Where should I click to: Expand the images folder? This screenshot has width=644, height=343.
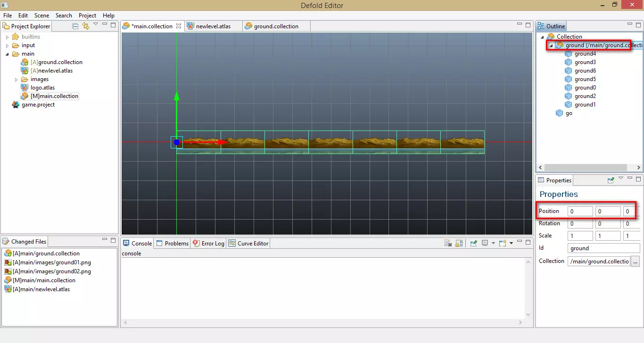point(16,79)
